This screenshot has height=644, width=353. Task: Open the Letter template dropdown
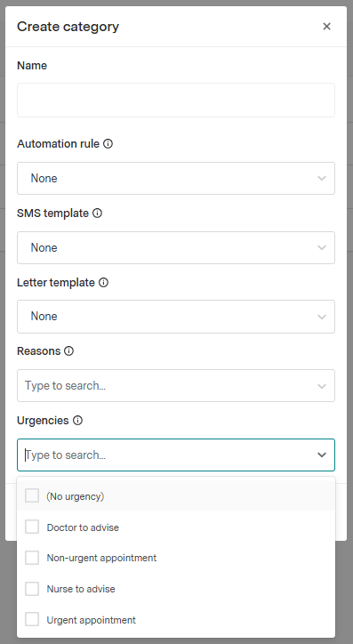(x=176, y=317)
